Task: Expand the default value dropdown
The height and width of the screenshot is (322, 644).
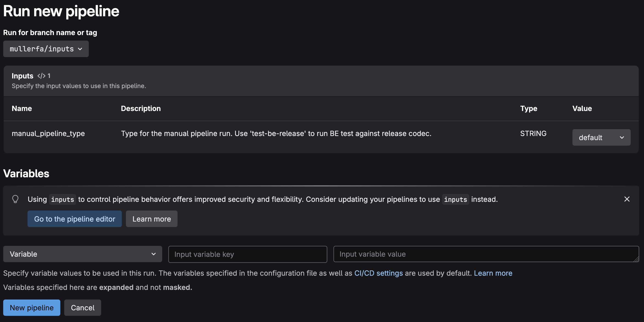Action: pos(601,138)
